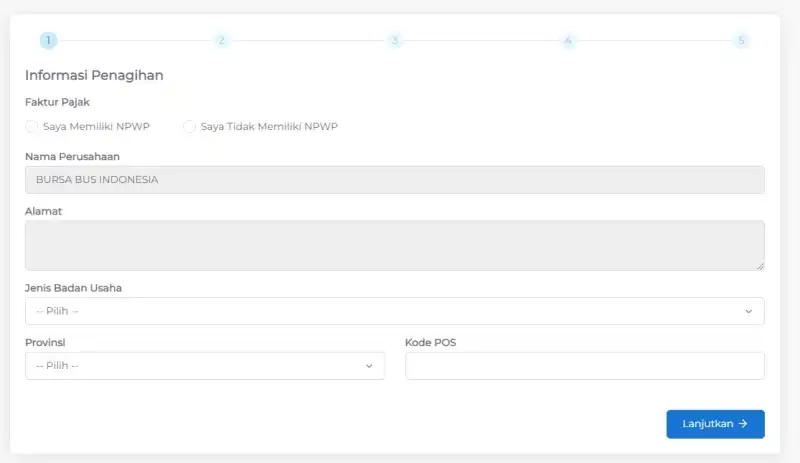Click the 'Provinsi' label
This screenshot has height=463, width=800.
coord(45,343)
